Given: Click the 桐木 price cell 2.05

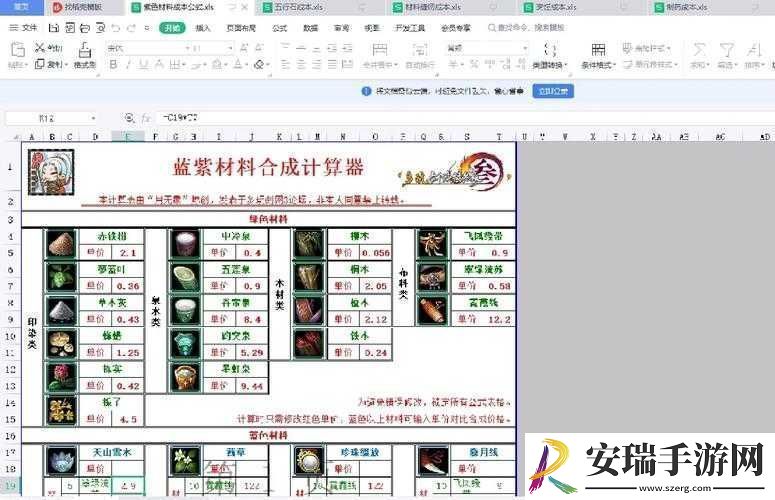Looking at the screenshot, I should tap(376, 286).
